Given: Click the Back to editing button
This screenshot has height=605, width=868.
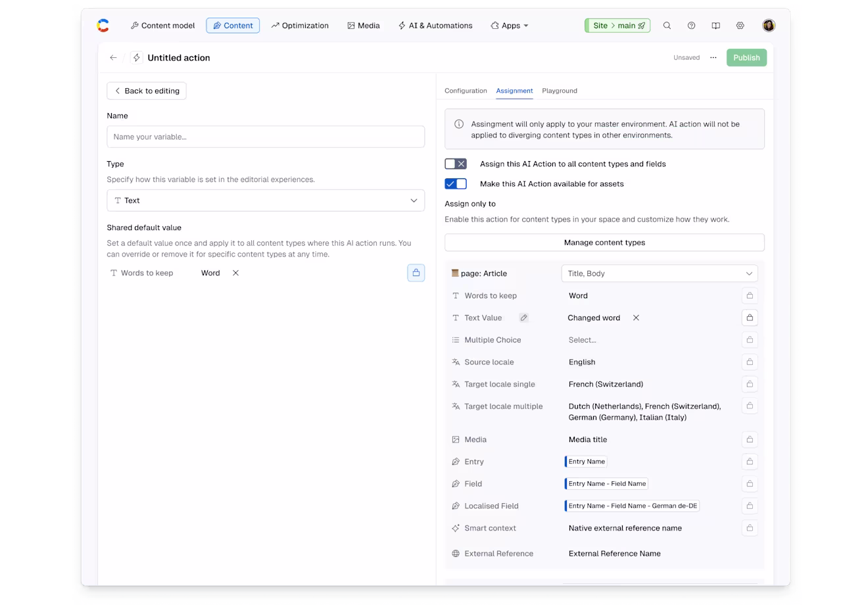Looking at the screenshot, I should pyautogui.click(x=147, y=91).
